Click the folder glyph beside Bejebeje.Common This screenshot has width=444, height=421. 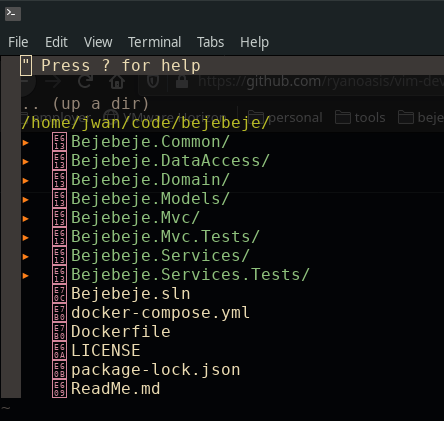[x=59, y=142]
